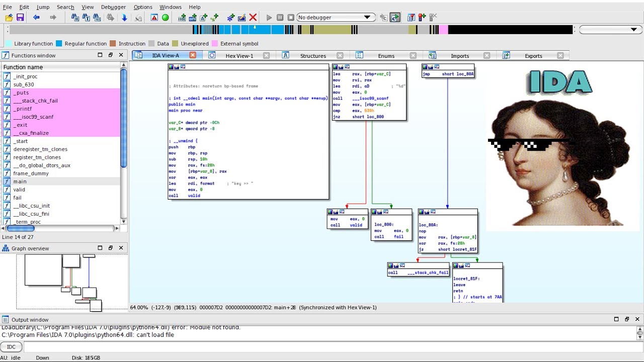The image size is (644, 362).
Task: Click the blue star-plus toolbar icon
Action: pyautogui.click(x=231, y=18)
